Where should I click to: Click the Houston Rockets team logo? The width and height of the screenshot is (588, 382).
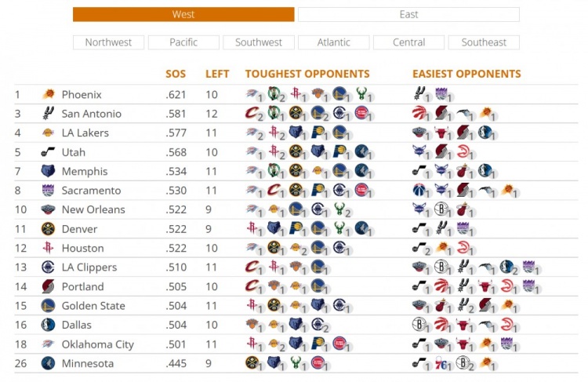click(48, 248)
